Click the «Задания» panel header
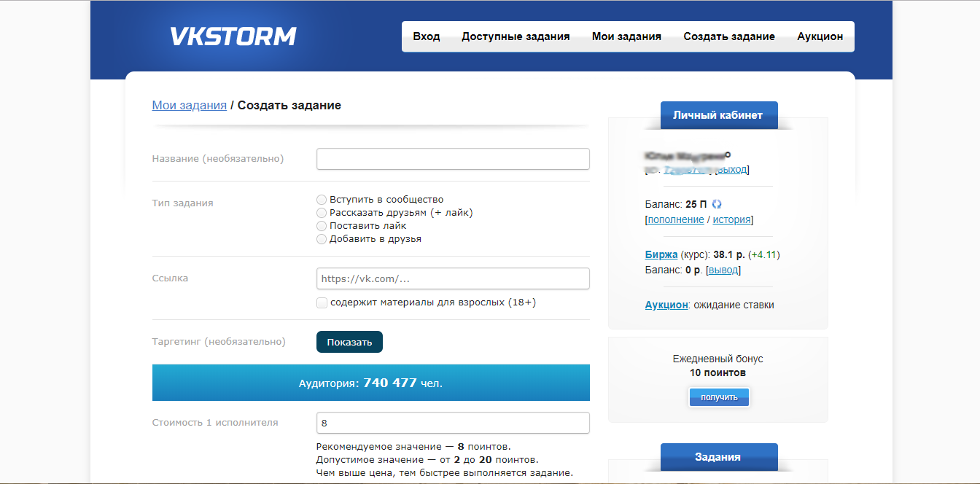This screenshot has height=484, width=980. coord(719,456)
